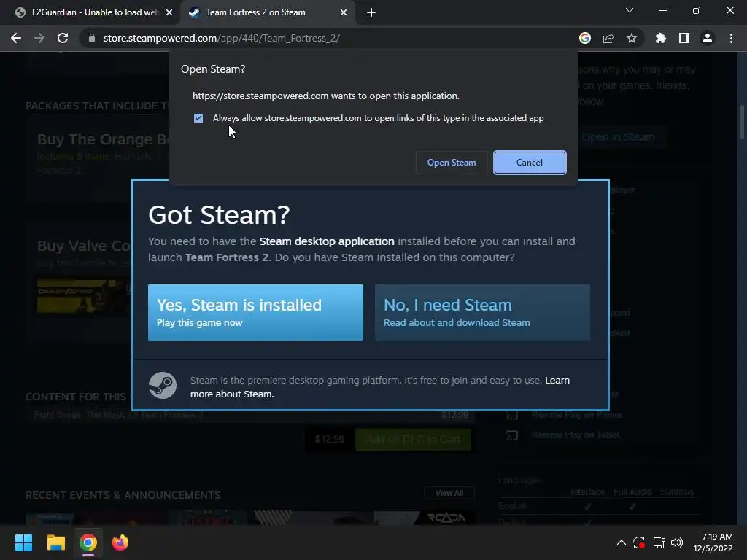
Task: Click Buy The Orange Box heading
Action: (x=103, y=139)
